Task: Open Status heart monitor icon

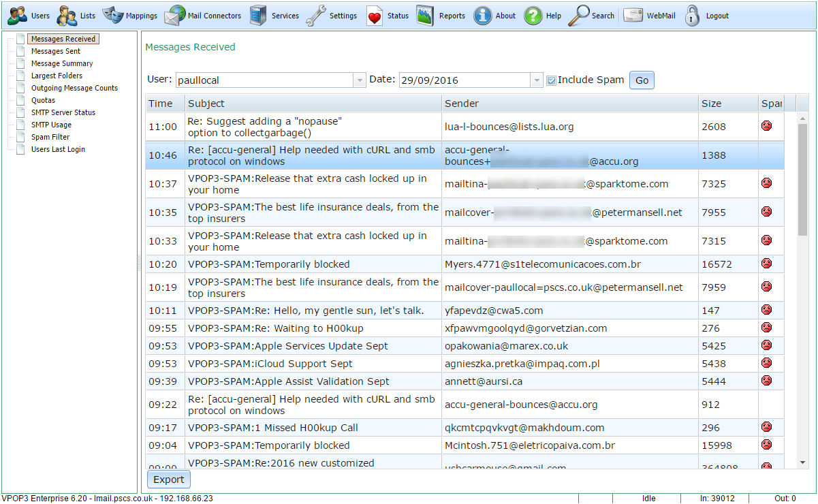Action: tap(375, 16)
